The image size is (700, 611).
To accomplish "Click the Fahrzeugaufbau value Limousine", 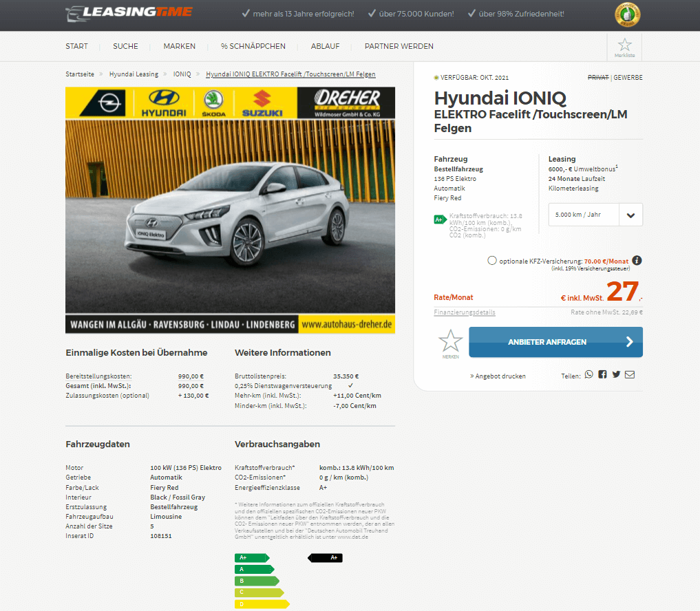I will [x=166, y=516].
